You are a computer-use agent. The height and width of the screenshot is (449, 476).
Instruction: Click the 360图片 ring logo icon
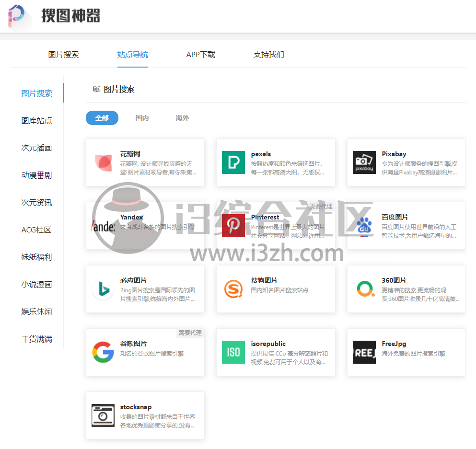click(364, 289)
